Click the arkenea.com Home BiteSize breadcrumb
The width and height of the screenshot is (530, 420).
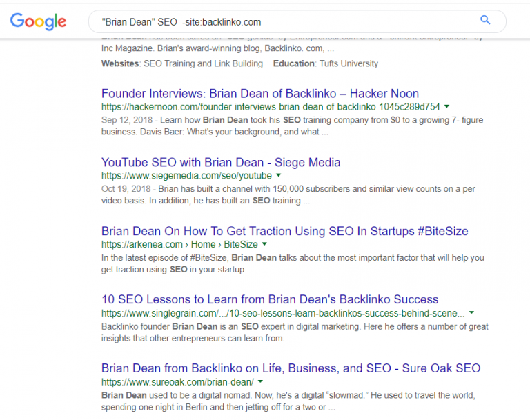[179, 244]
